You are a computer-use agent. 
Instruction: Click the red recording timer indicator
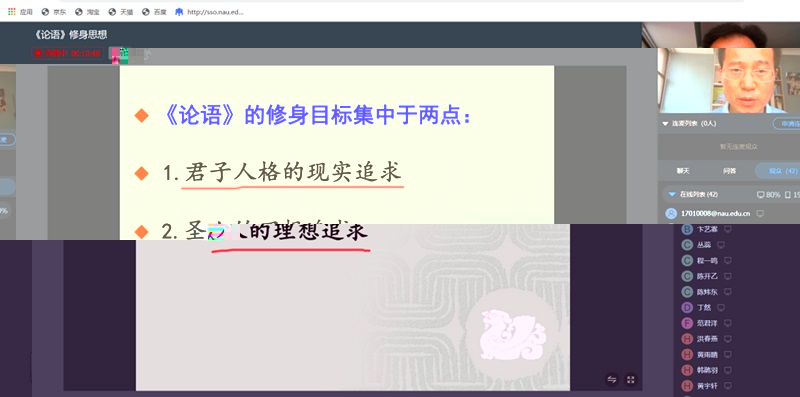coord(67,53)
